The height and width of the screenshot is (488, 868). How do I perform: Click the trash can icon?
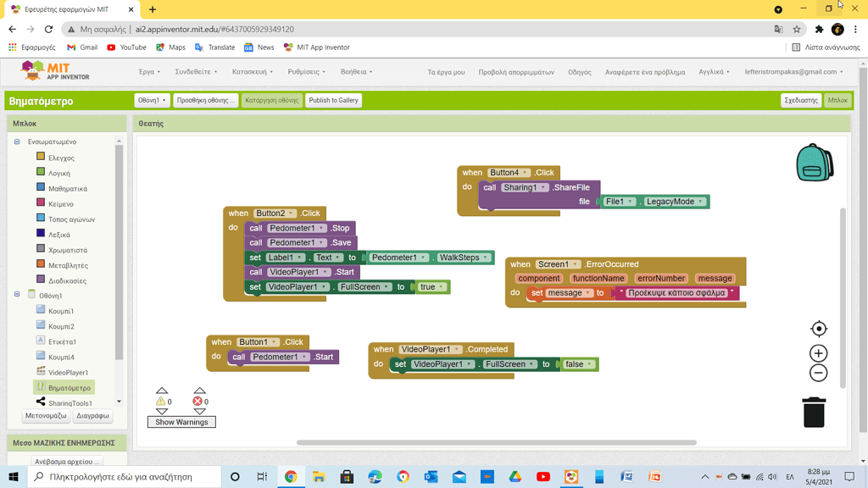point(814,413)
